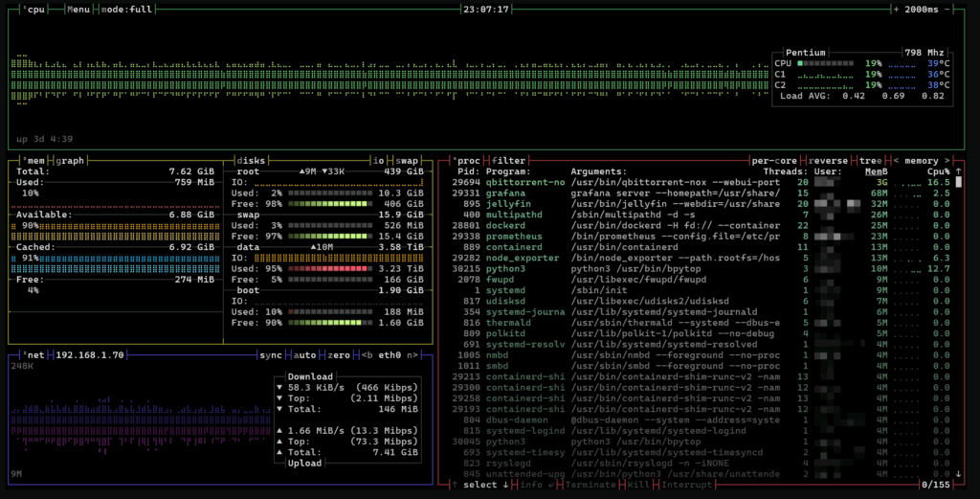Move process selection down arrow
Screen dimensions: 980x499
(x=505, y=485)
